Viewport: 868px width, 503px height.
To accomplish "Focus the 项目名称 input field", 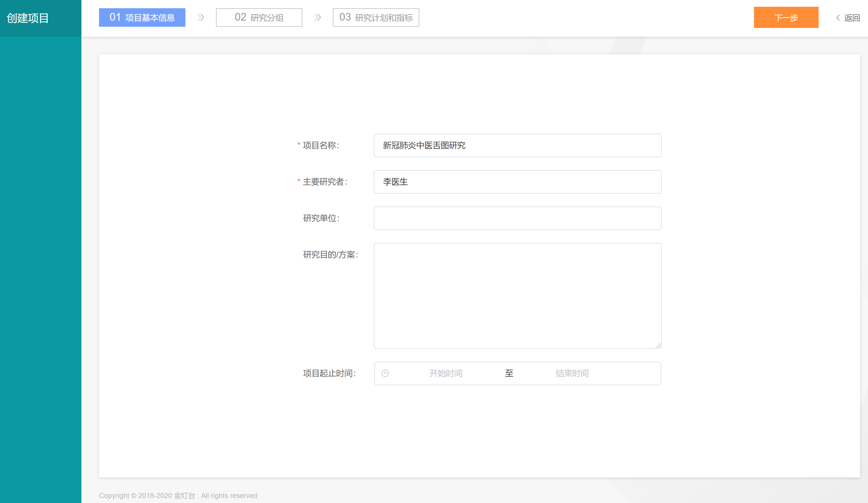I will [x=517, y=145].
